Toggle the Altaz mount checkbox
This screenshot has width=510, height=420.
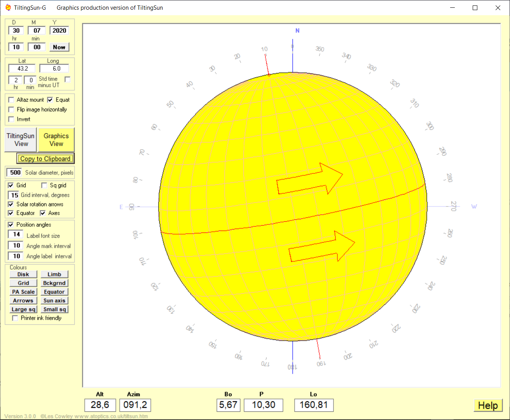11,100
